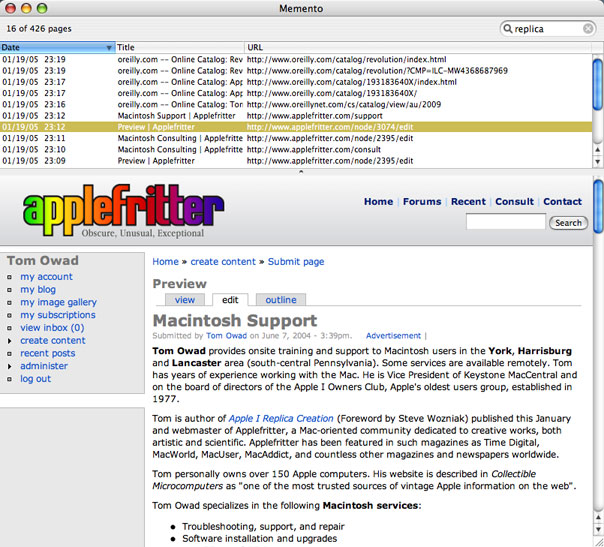
Task: Open the create content sidebar link
Action: (53, 341)
